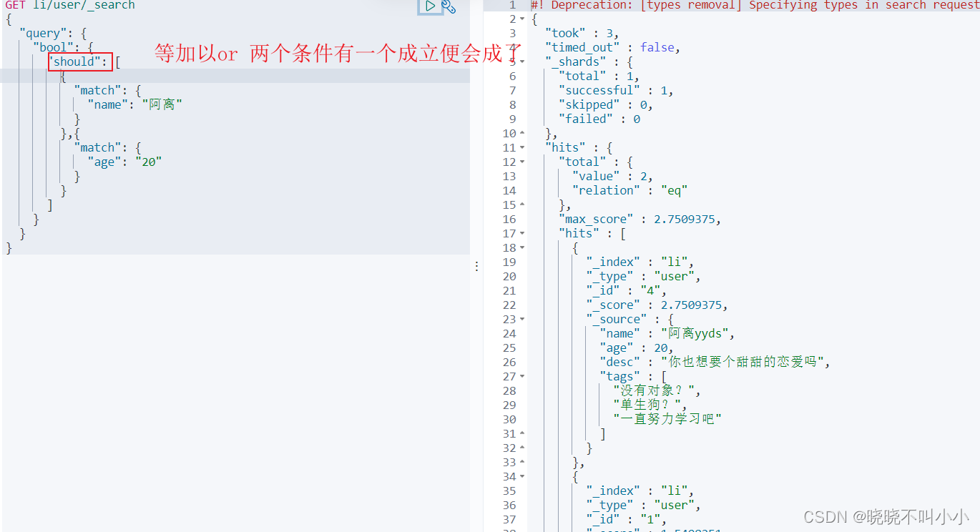980x532 pixels.
Task: Click the "name" : "阿离yyds" line
Action: click(x=667, y=333)
